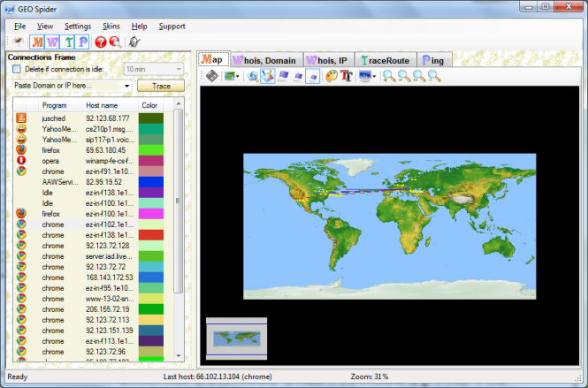Click the connections list scroll down arrow
This screenshot has height=388, width=588.
[179, 356]
